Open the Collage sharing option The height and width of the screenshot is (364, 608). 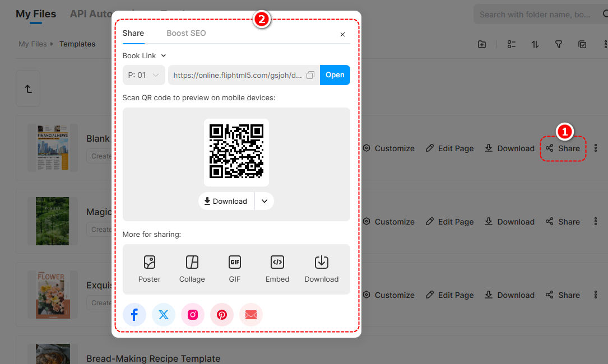click(192, 269)
